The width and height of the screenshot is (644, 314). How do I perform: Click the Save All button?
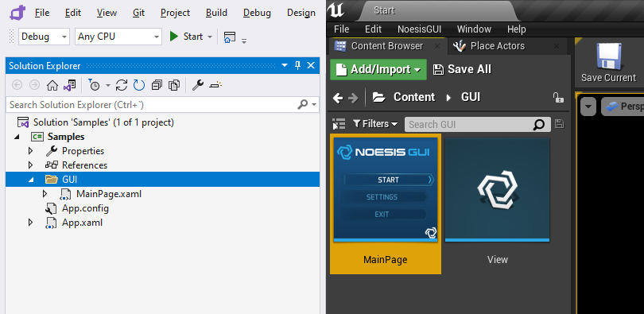pyautogui.click(x=463, y=69)
